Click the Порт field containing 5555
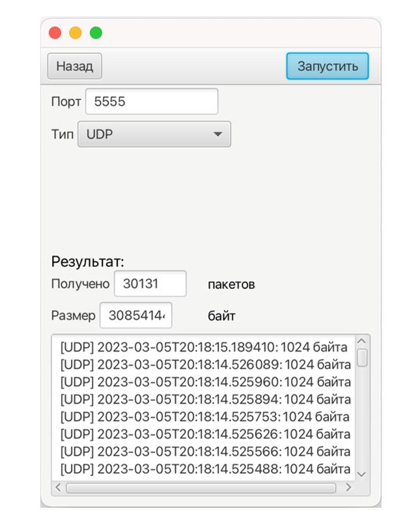This screenshot has height=511, width=420. [151, 102]
